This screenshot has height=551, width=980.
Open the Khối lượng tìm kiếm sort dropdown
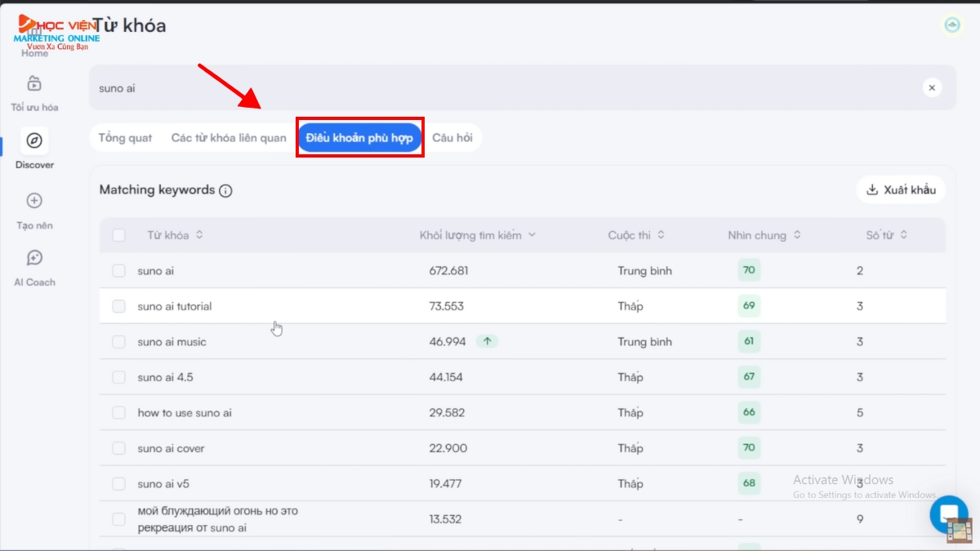tap(532, 234)
